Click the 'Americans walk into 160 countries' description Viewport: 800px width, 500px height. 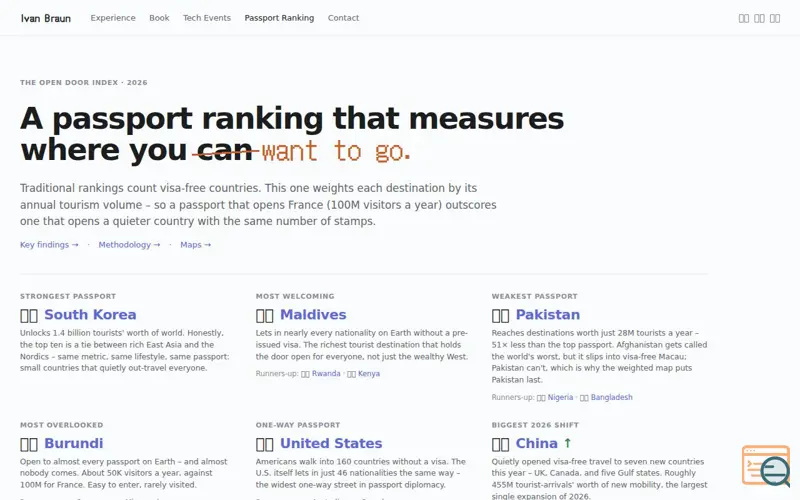pos(361,473)
